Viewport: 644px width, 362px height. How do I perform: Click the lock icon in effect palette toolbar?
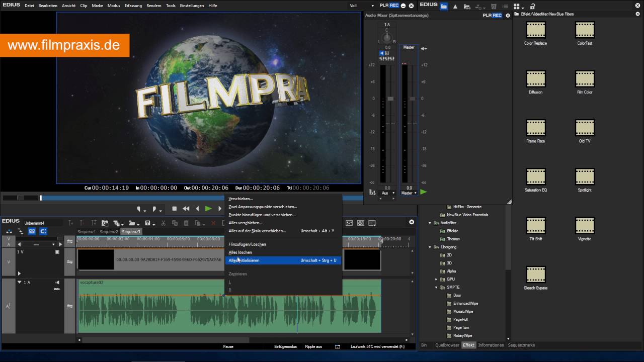tap(532, 6)
